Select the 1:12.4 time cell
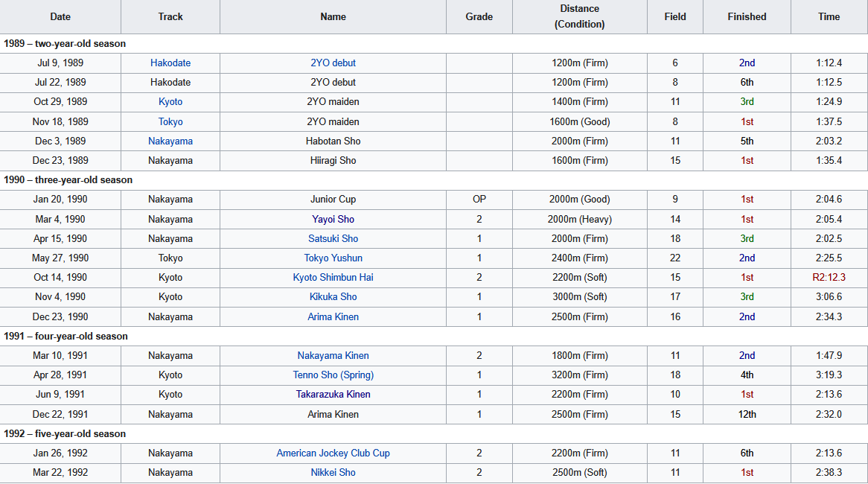This screenshot has height=484, width=868. tap(829, 63)
